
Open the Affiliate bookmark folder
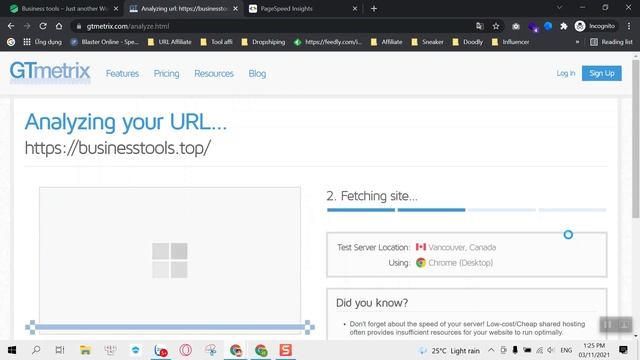pyautogui.click(x=387, y=42)
